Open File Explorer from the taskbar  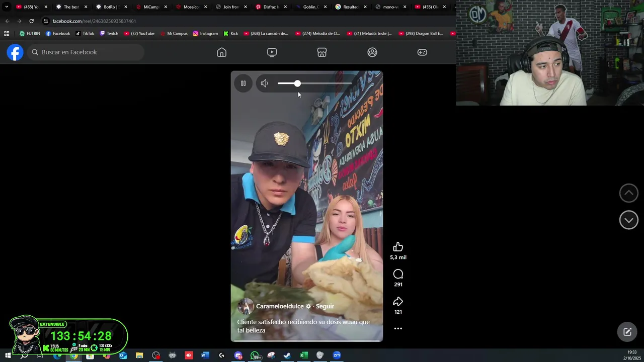pos(139,355)
